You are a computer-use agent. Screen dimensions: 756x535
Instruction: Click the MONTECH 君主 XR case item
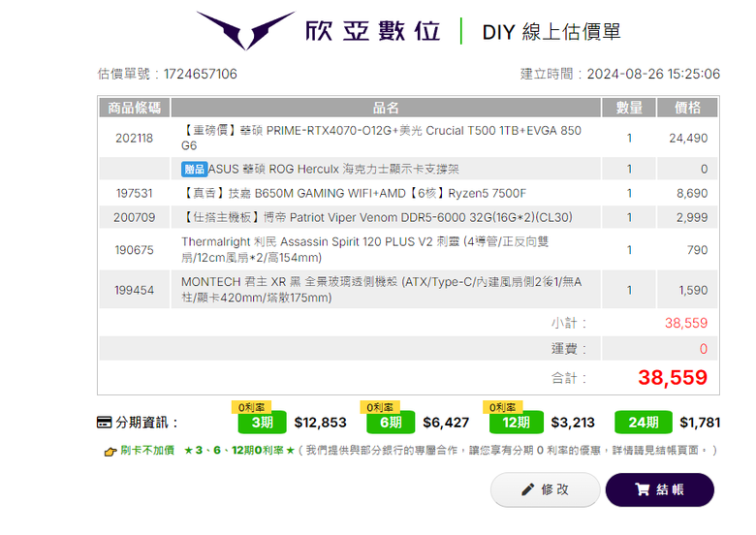381,289
